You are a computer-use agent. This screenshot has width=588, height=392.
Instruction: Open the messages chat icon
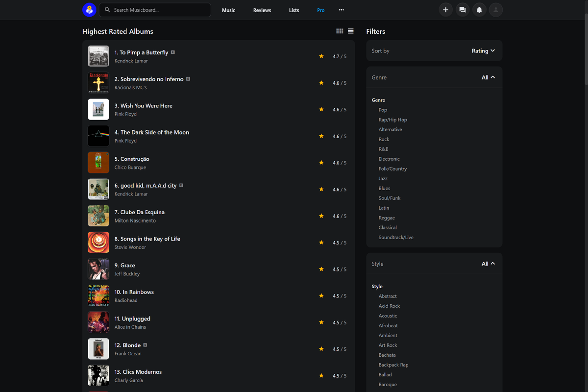[462, 10]
